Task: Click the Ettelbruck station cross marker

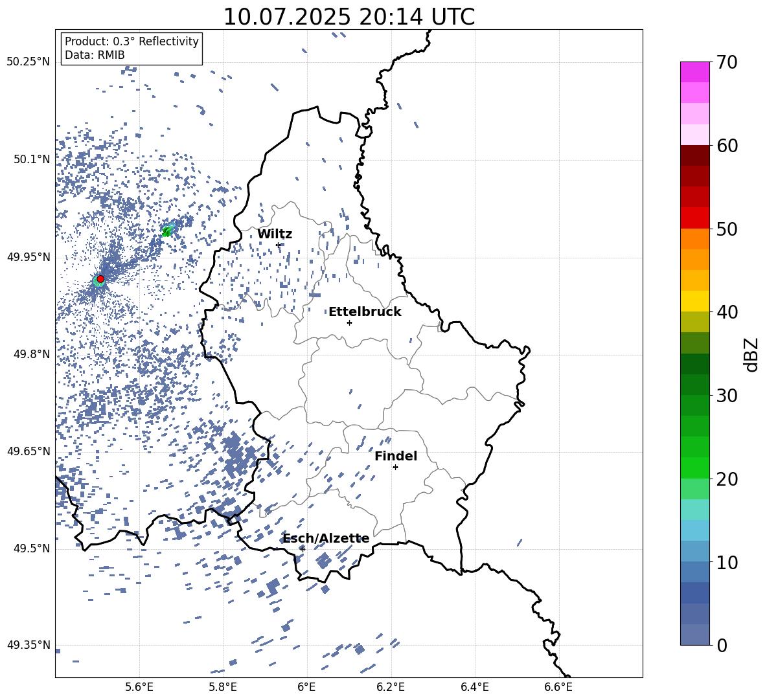Action: coord(349,322)
